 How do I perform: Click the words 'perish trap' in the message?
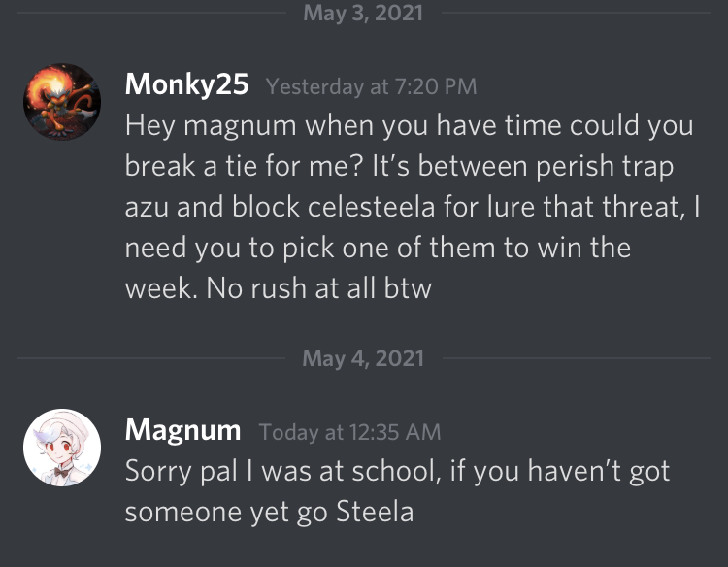[604, 166]
